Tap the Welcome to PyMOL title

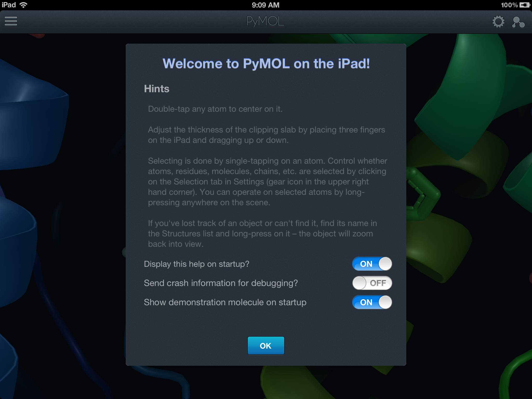coord(266,64)
